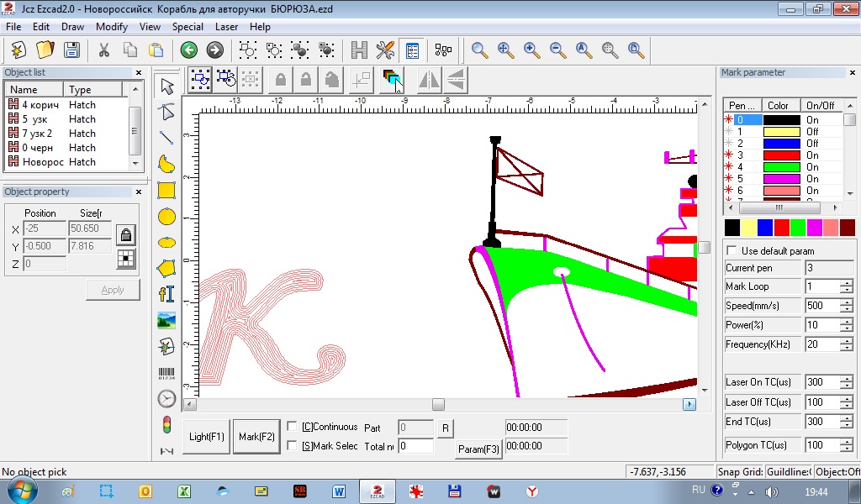Viewport: 861px width, 504px height.
Task: Click the Cut scissors icon
Action: (x=104, y=50)
